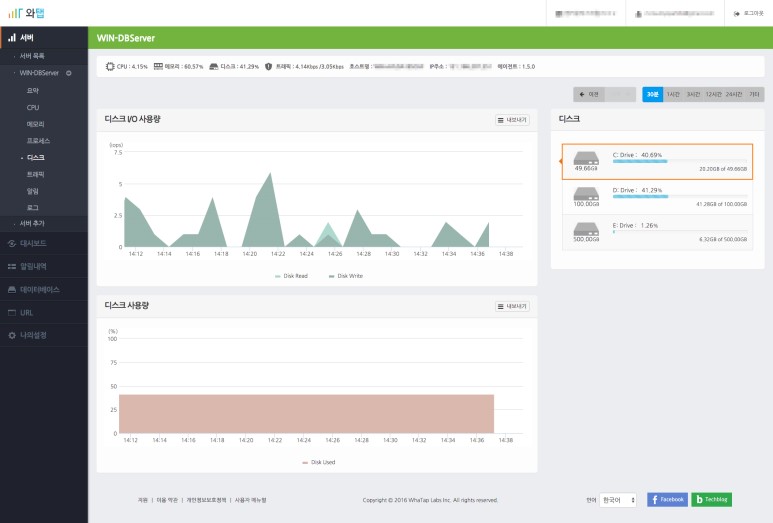Click the shield traffic icon in status bar
Screen dimensions: 773x523
coord(268,66)
